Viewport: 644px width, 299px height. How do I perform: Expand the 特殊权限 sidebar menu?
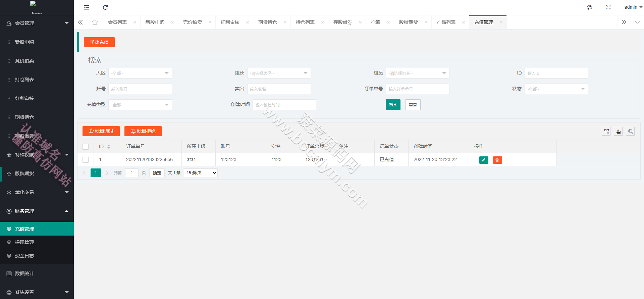tap(37, 155)
